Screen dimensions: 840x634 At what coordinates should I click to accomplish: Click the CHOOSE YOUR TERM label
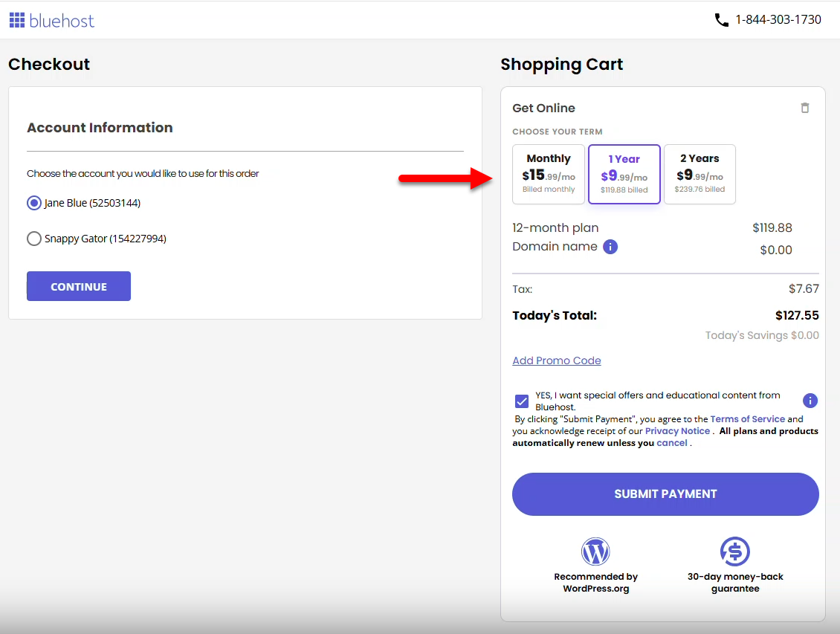click(x=557, y=132)
